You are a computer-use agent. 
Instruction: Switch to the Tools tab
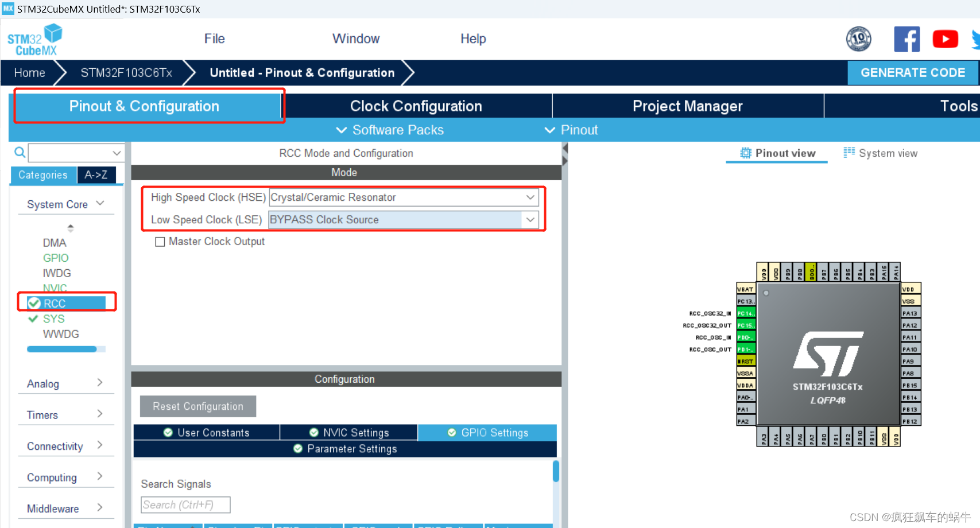(902, 106)
